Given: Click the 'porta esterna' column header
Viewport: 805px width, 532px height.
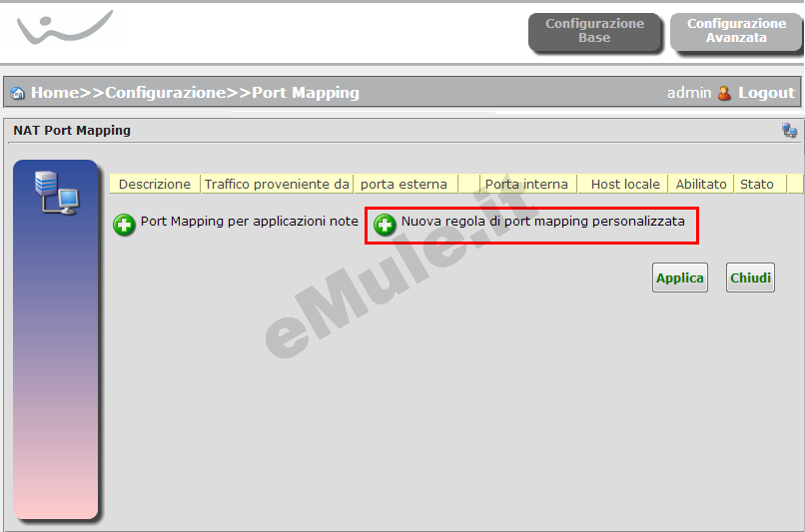Looking at the screenshot, I should (x=404, y=185).
